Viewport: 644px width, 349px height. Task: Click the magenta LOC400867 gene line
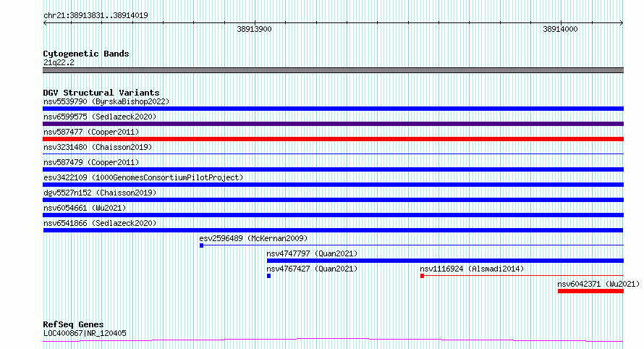(333, 340)
